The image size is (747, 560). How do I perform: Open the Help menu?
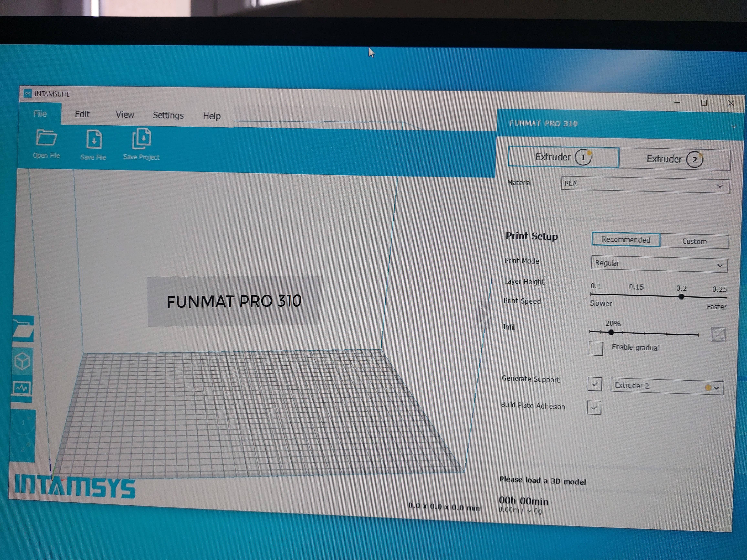point(212,116)
